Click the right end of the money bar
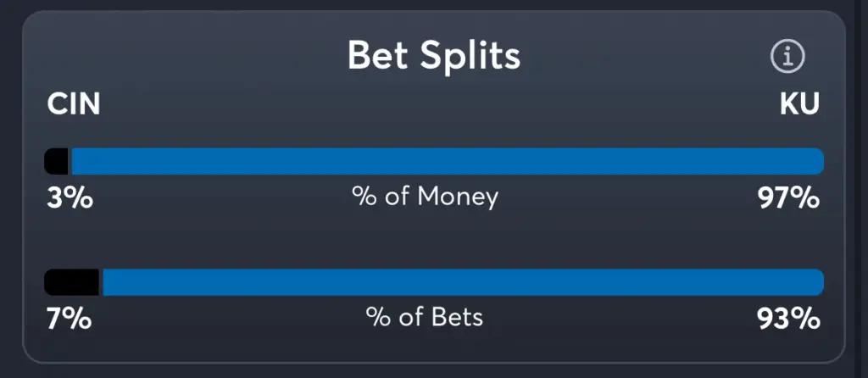This screenshot has width=868, height=378. point(818,161)
